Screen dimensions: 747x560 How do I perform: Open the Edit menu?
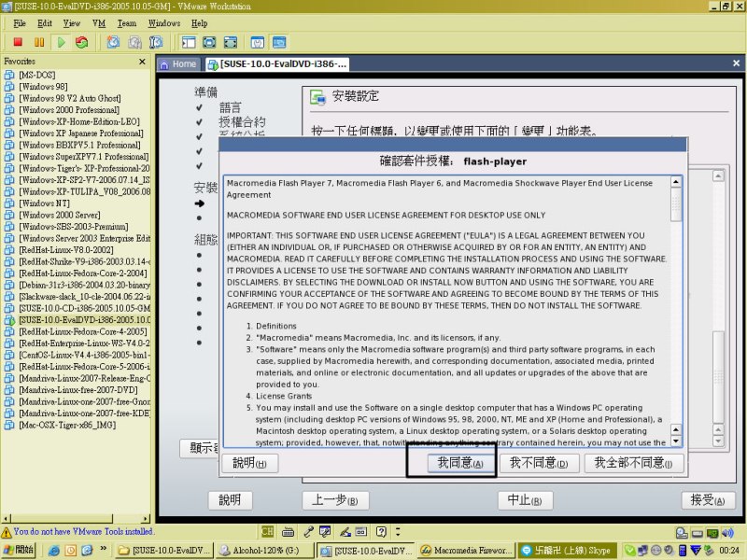tap(45, 23)
